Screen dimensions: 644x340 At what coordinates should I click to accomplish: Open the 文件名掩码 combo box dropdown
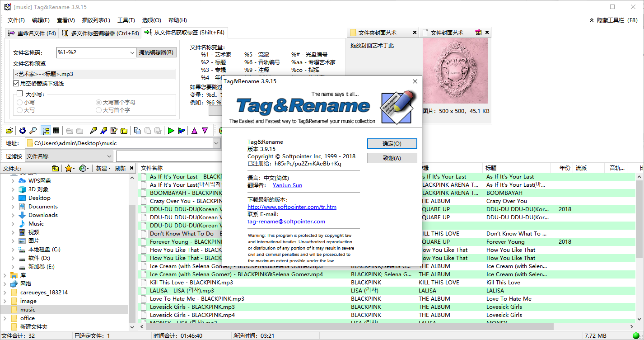click(131, 52)
